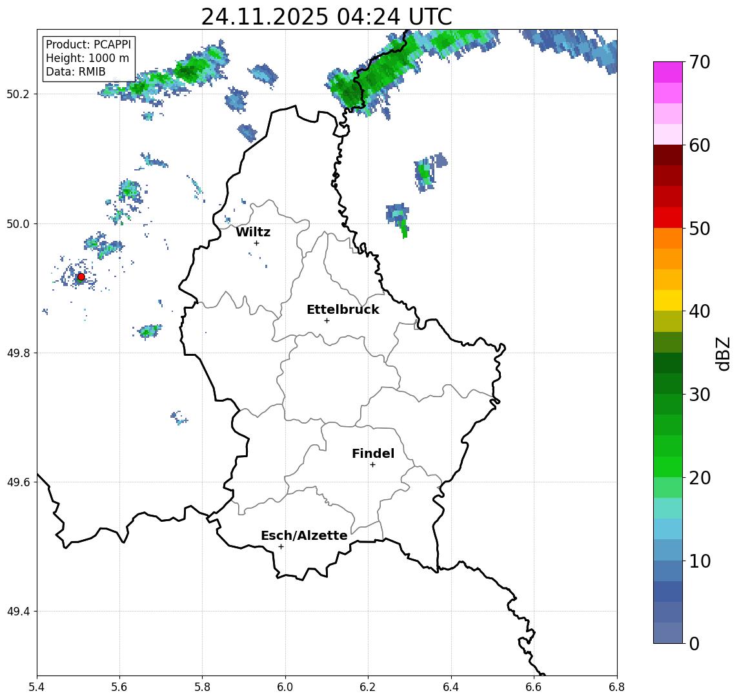Click the 40 tick label on the colorbar
This screenshot has height=700, width=739.
(700, 311)
